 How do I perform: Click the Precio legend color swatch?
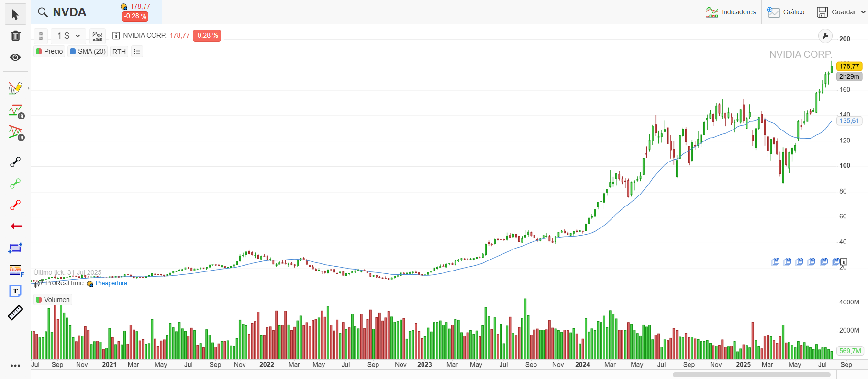39,52
